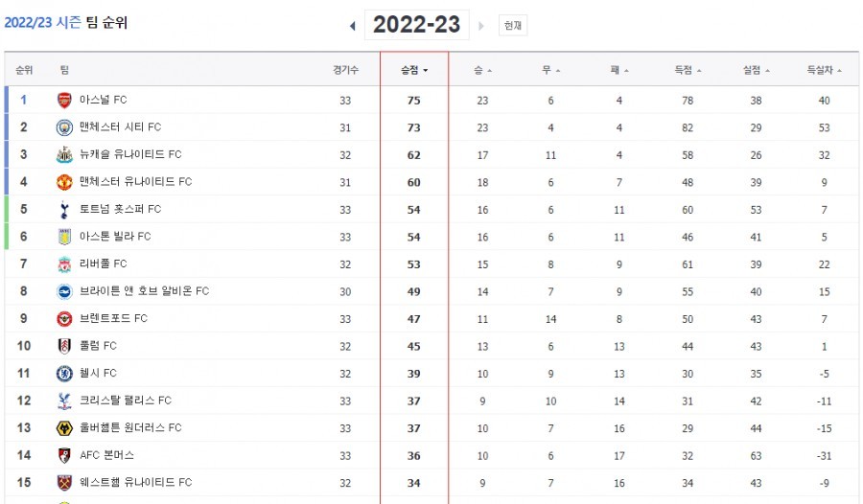This screenshot has height=504, width=863.
Task: Click the Arsenal FC crest icon
Action: click(x=64, y=101)
